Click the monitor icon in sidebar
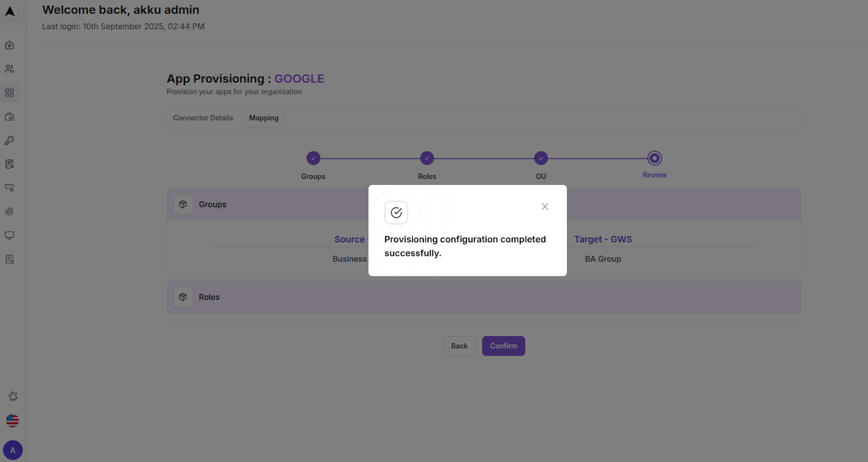The height and width of the screenshot is (462, 868). tap(9, 235)
